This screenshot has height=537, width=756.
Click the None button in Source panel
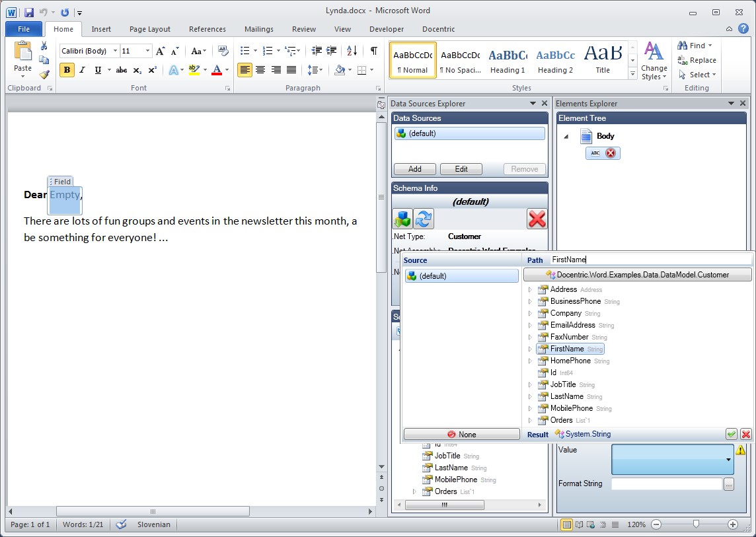pos(461,434)
